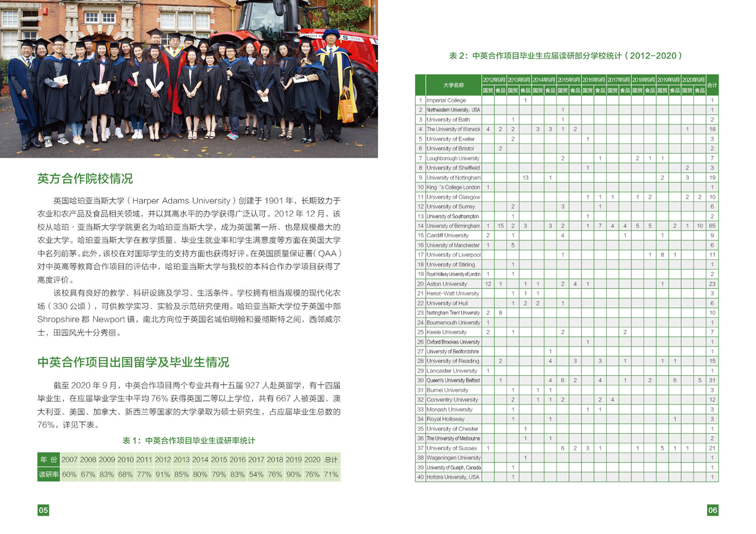Click 'Northeastern University, USA' in the table
Viewport: 756px width, 534px height.
(453, 110)
